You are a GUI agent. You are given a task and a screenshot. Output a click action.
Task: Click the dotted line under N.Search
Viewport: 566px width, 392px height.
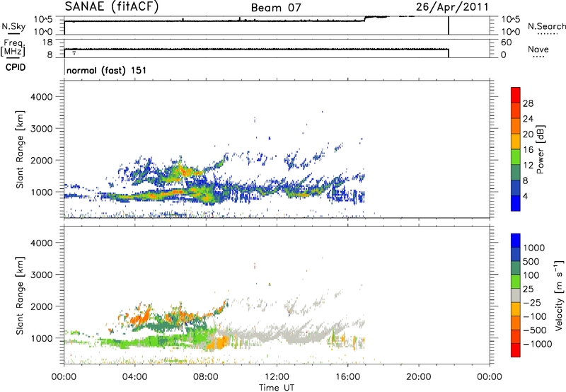point(547,34)
